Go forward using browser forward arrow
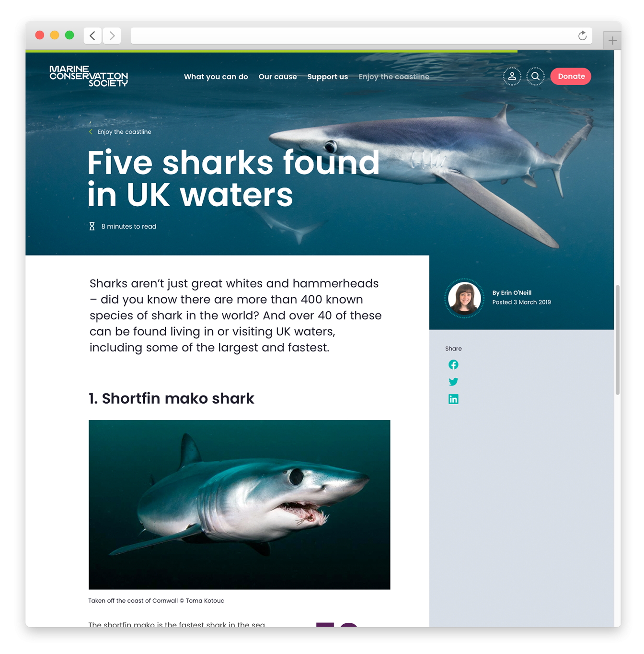 tap(112, 35)
